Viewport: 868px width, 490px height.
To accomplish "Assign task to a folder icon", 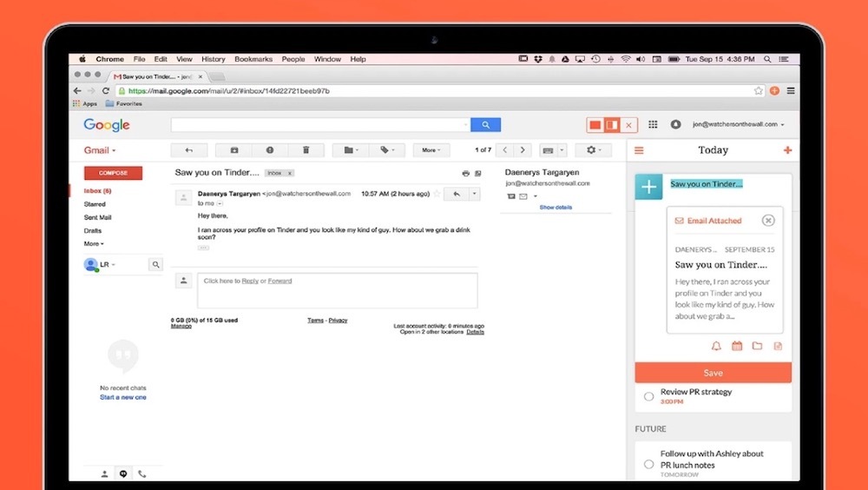I will [x=757, y=347].
